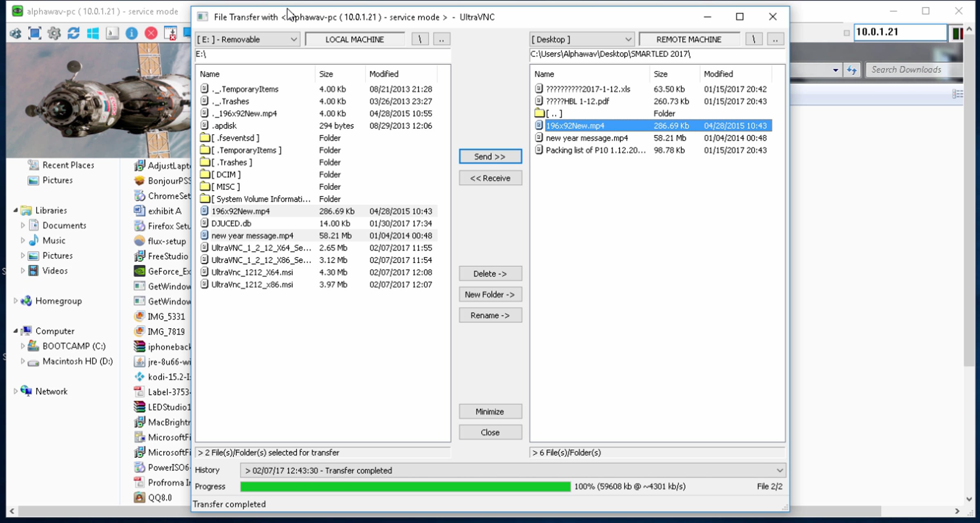Viewport: 980px width, 523px height.
Task: Tick the small checkbox beside 10.0.1.21 field
Action: coord(846,33)
